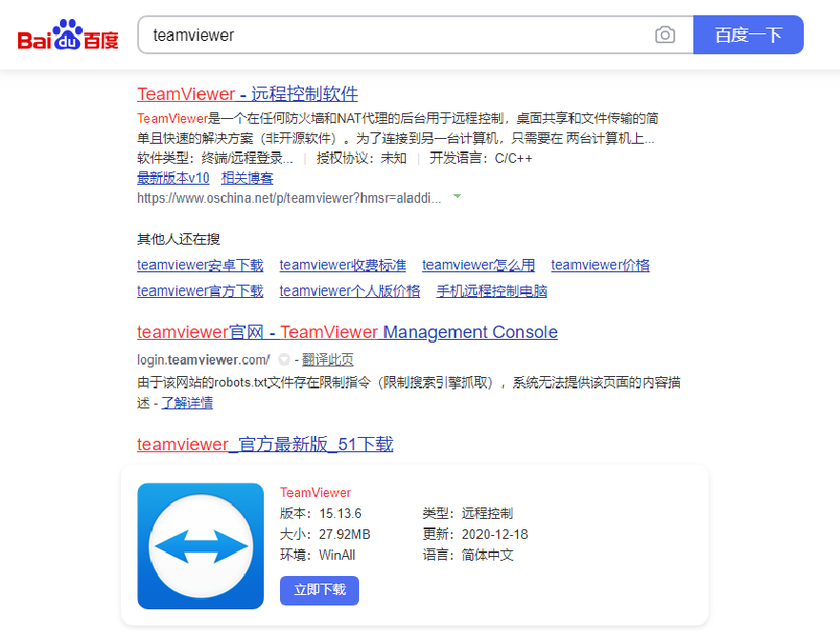Click the TeamViewer logo thumbnail
The width and height of the screenshot is (840, 635).
(200, 546)
